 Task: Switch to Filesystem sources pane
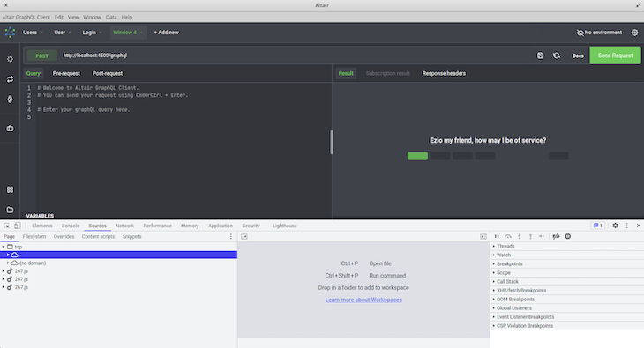34,237
